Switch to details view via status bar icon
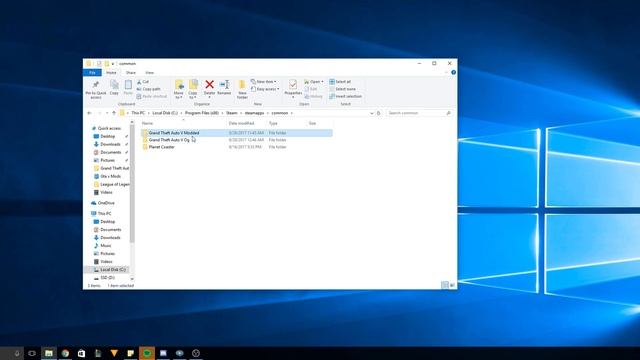This screenshot has width=640, height=360. (445, 285)
